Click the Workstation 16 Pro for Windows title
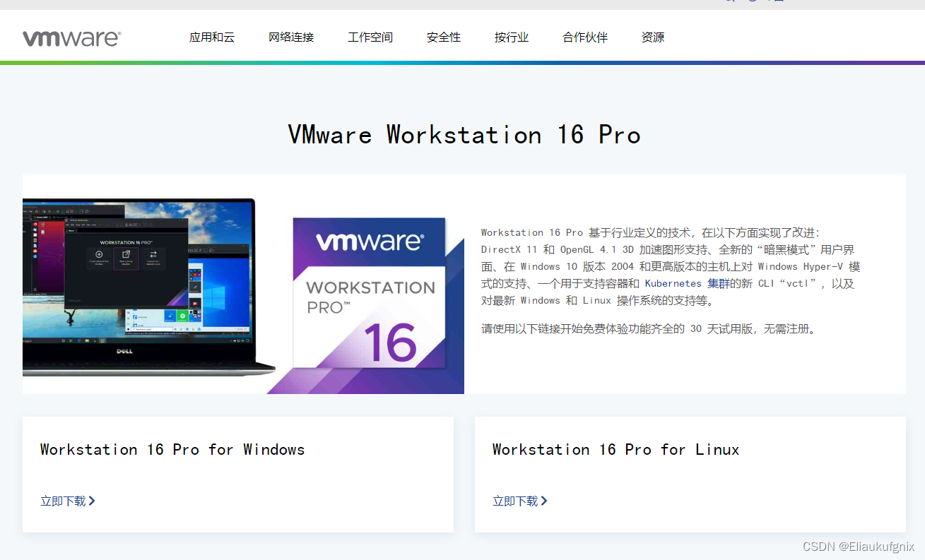Viewport: 925px width, 560px height. coord(172,449)
